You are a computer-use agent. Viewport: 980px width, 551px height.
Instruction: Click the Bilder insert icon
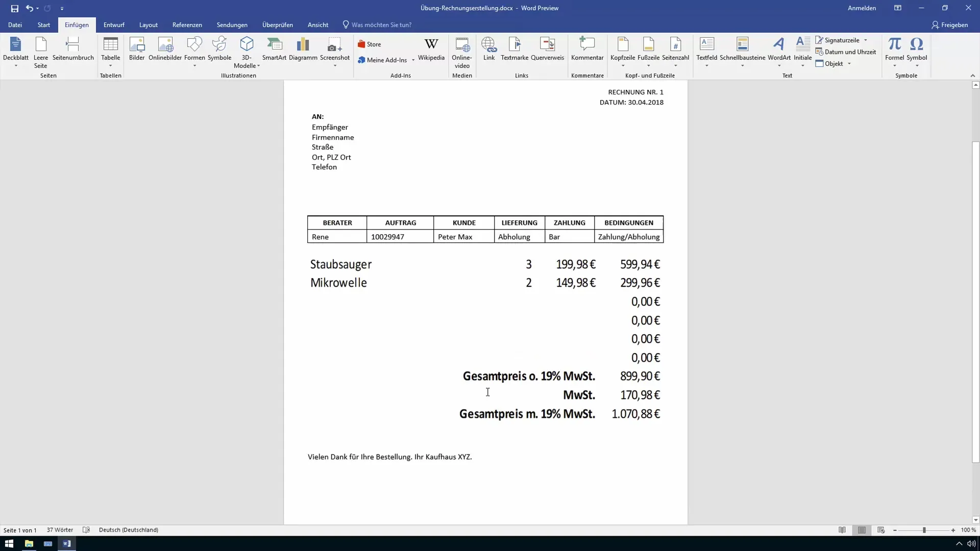pyautogui.click(x=137, y=49)
